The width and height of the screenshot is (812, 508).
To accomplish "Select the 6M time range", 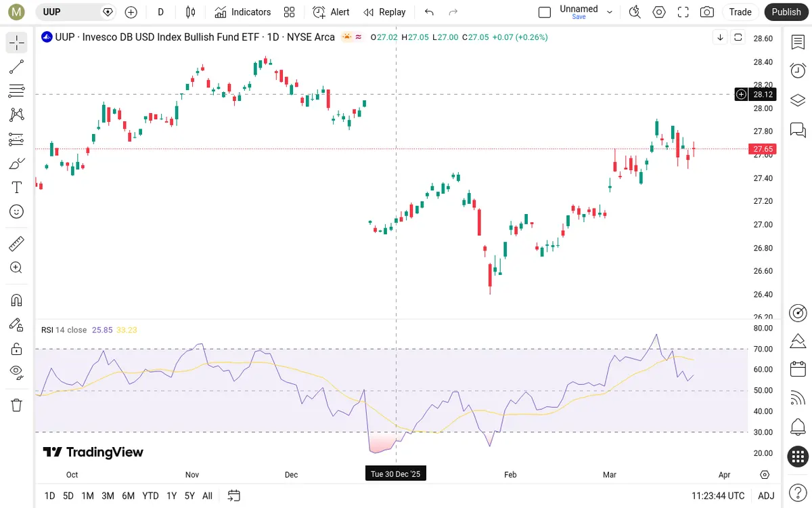I will (128, 496).
